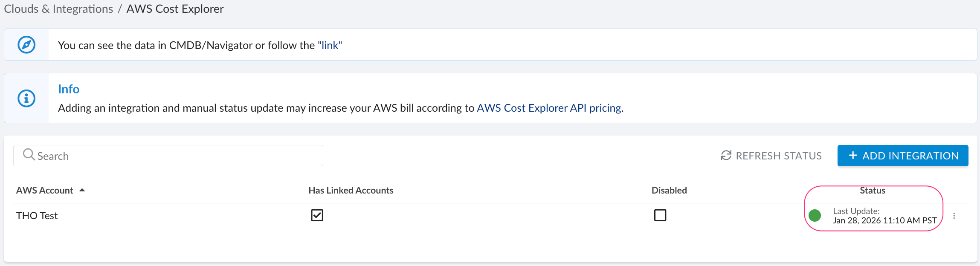Click the sort arrow on the AWS Account column
Screen dimensions: 980x266
pos(82,189)
